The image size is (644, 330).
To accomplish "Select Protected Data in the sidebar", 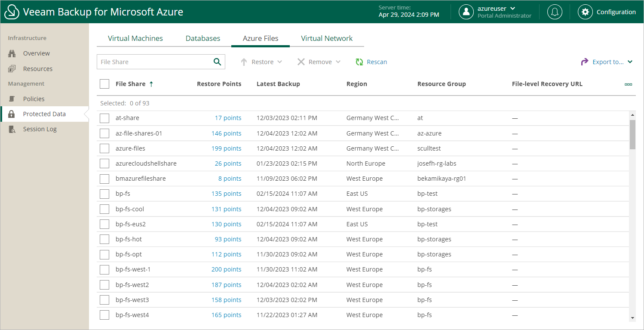I will pyautogui.click(x=44, y=114).
